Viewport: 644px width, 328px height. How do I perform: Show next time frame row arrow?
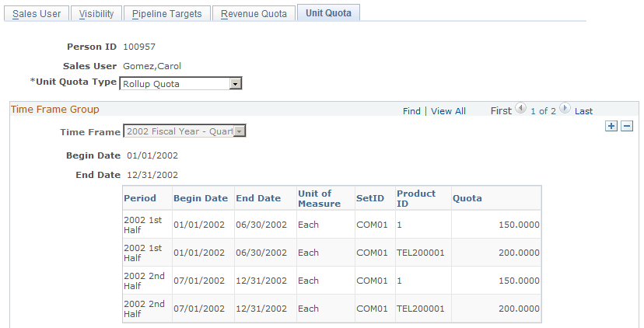click(x=565, y=110)
